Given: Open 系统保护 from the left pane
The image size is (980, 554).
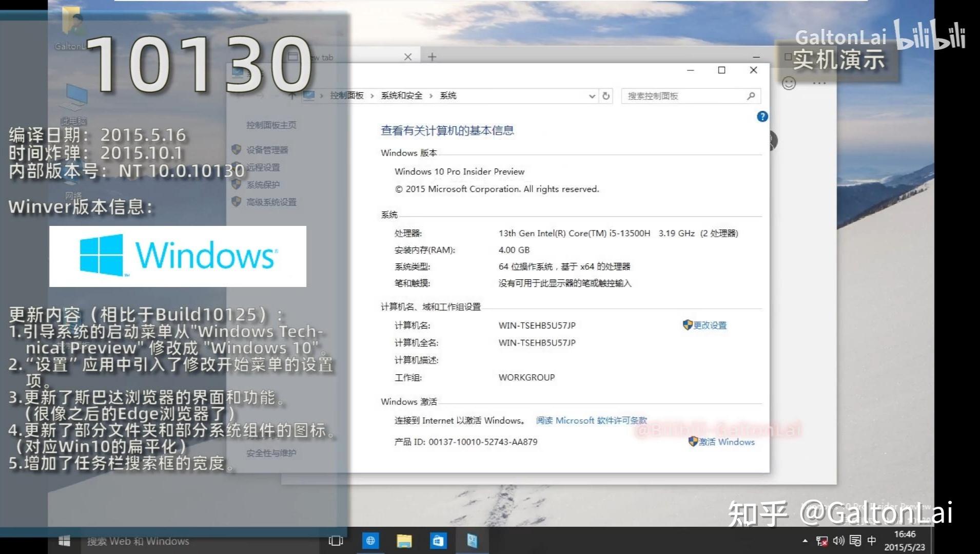Looking at the screenshot, I should pyautogui.click(x=263, y=185).
